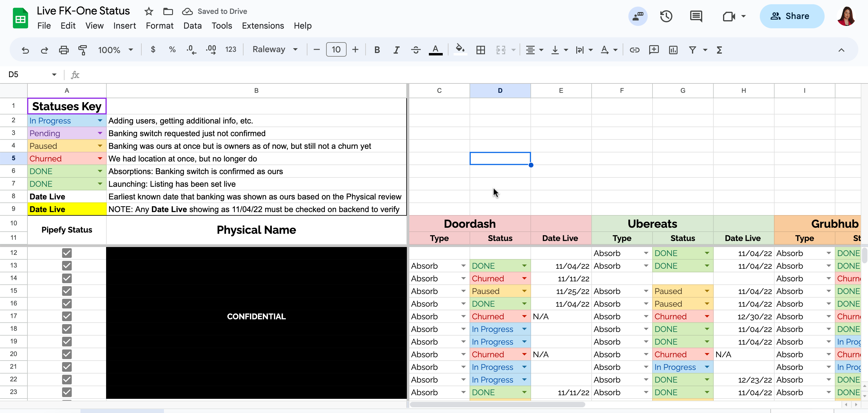The height and width of the screenshot is (413, 868).
Task: Uncheck the Pipefy Status checkbox in row 12
Action: pyautogui.click(x=67, y=253)
